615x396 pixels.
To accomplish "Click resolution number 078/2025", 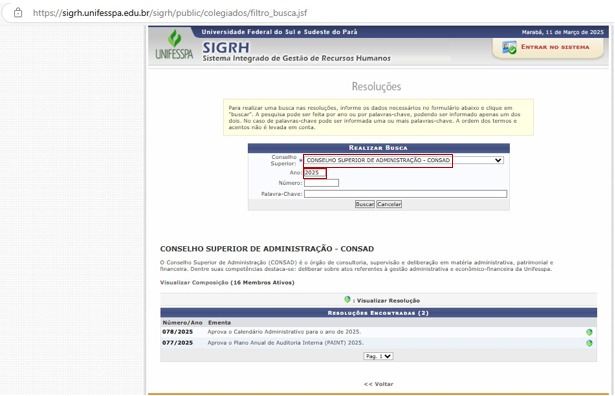I will [177, 332].
